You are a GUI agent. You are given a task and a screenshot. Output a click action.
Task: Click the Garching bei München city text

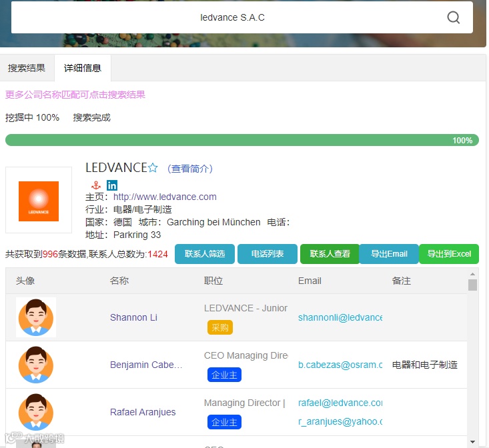pyautogui.click(x=213, y=222)
